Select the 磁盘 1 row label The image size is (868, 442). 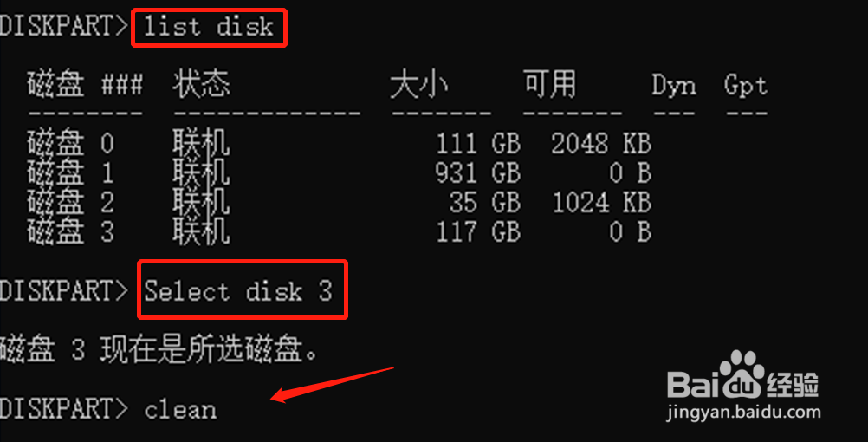tap(70, 172)
